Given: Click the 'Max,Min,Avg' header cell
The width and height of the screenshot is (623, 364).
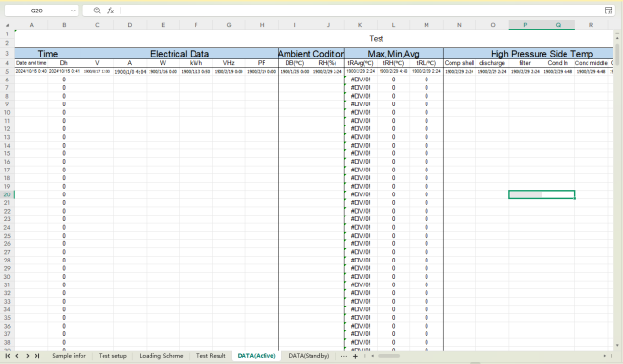Looking at the screenshot, I should (394, 54).
